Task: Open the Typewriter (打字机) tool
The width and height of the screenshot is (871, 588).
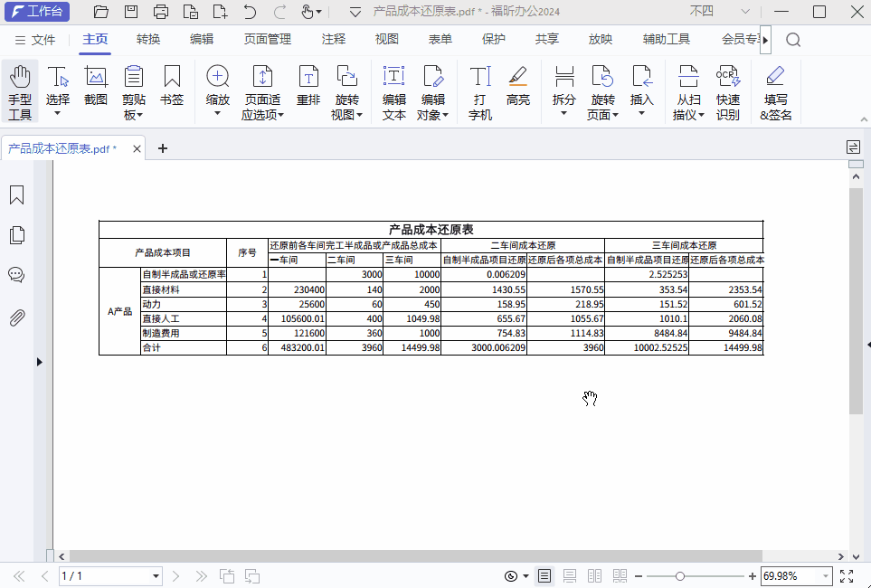Action: click(480, 92)
